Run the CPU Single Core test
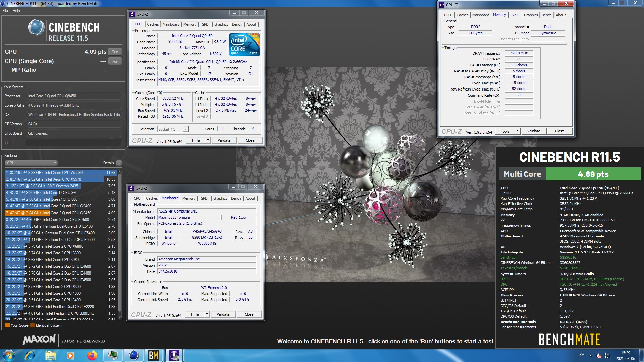 [x=115, y=61]
